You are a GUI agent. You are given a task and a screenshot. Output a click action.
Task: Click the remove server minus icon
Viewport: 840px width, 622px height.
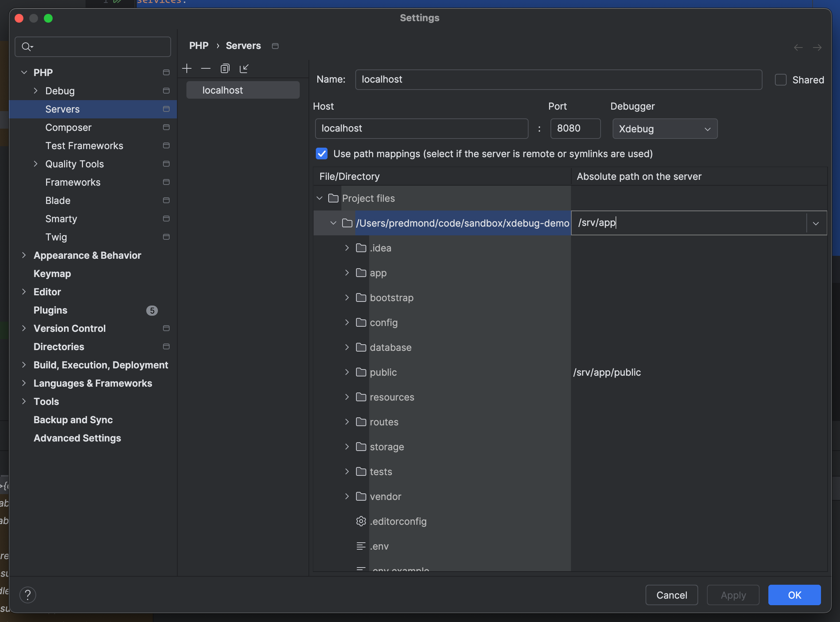tap(205, 69)
